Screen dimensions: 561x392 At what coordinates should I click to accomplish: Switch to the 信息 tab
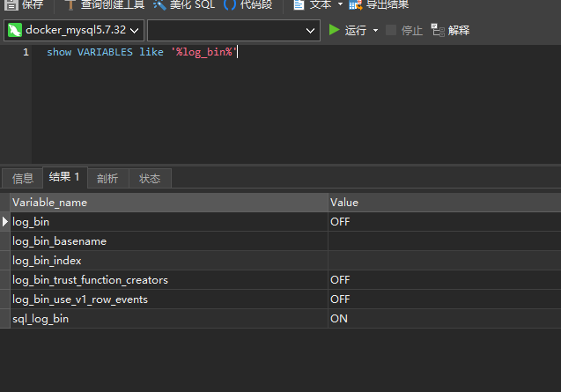(23, 178)
